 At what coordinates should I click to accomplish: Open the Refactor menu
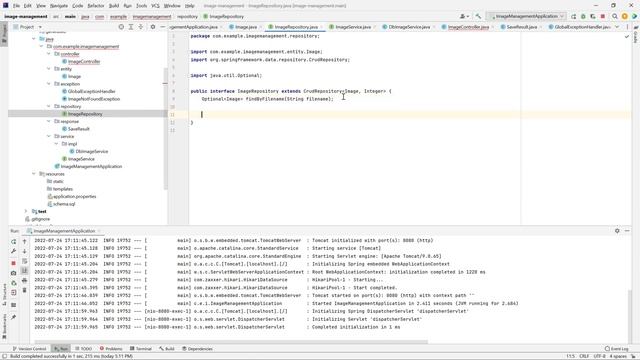(x=96, y=6)
